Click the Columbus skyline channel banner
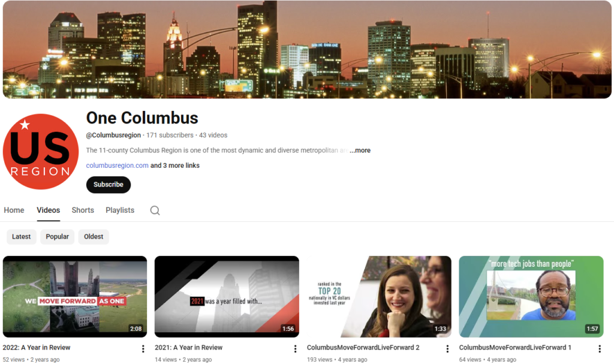The height and width of the screenshot is (364, 614). pos(307,49)
